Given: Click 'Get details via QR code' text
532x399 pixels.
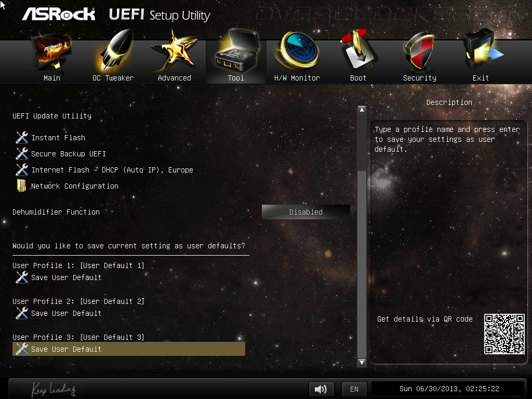Looking at the screenshot, I should [425, 319].
